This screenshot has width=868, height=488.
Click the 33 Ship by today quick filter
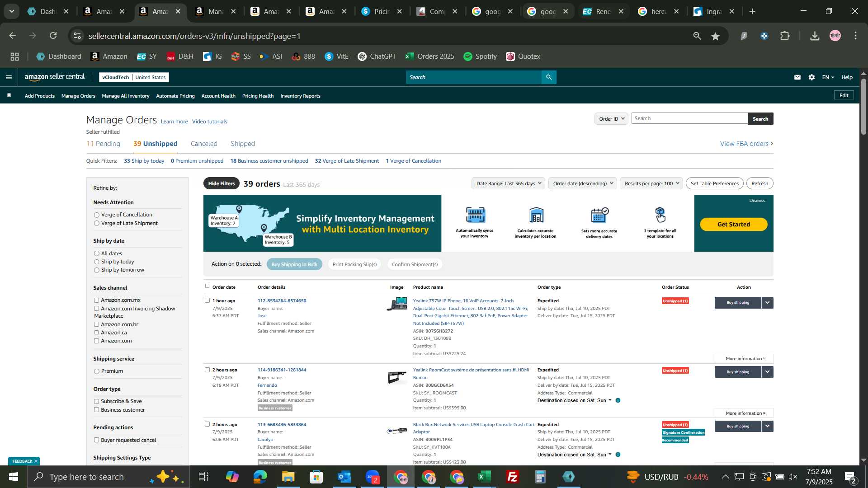point(144,161)
